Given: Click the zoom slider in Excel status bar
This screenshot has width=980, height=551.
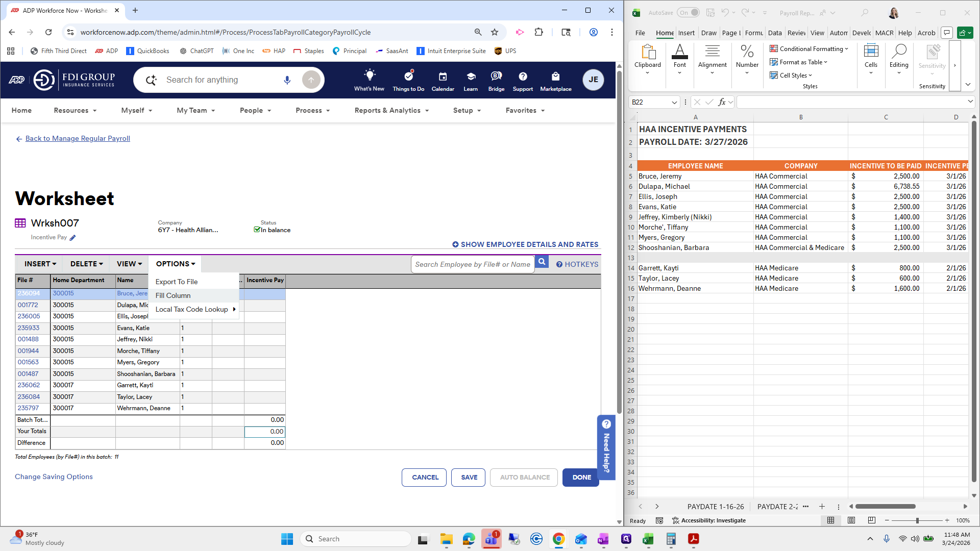Looking at the screenshot, I should pos(917,520).
